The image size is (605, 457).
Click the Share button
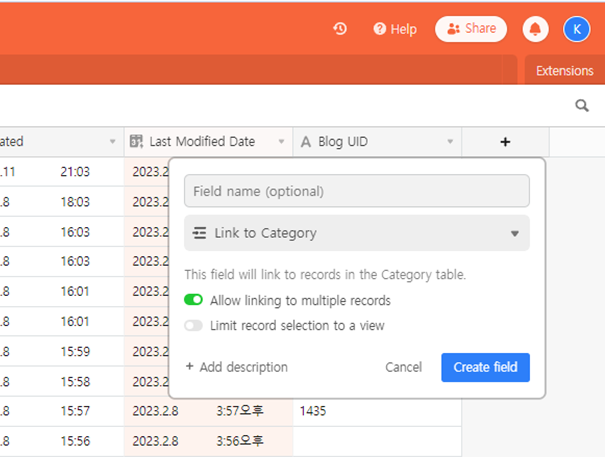[x=471, y=29]
